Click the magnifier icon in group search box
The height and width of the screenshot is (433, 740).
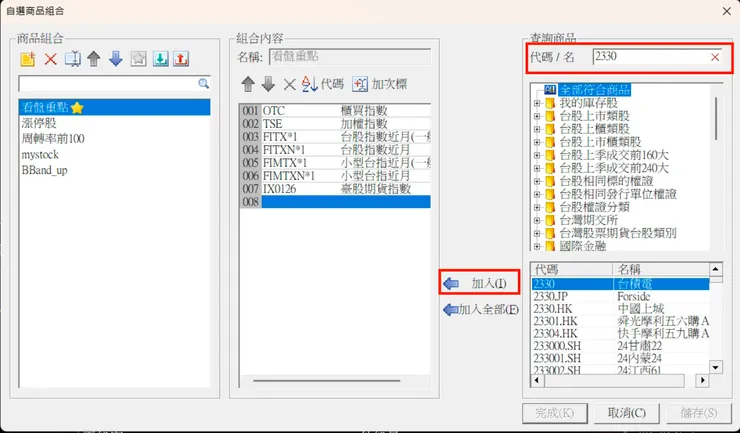click(x=203, y=84)
